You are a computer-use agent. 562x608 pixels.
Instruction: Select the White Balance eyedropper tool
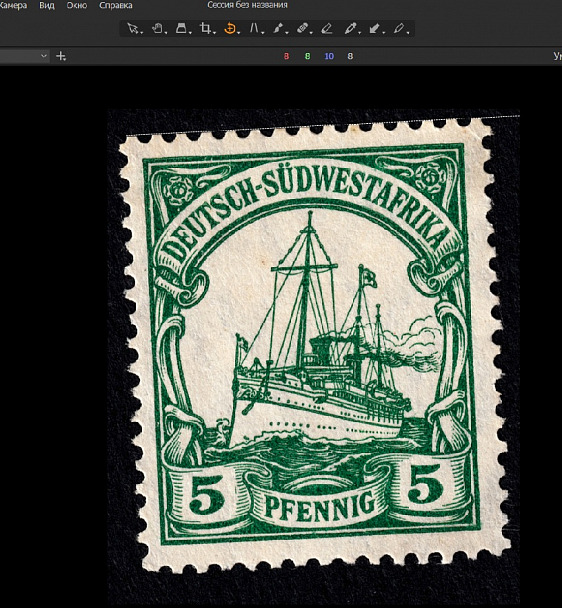350,29
